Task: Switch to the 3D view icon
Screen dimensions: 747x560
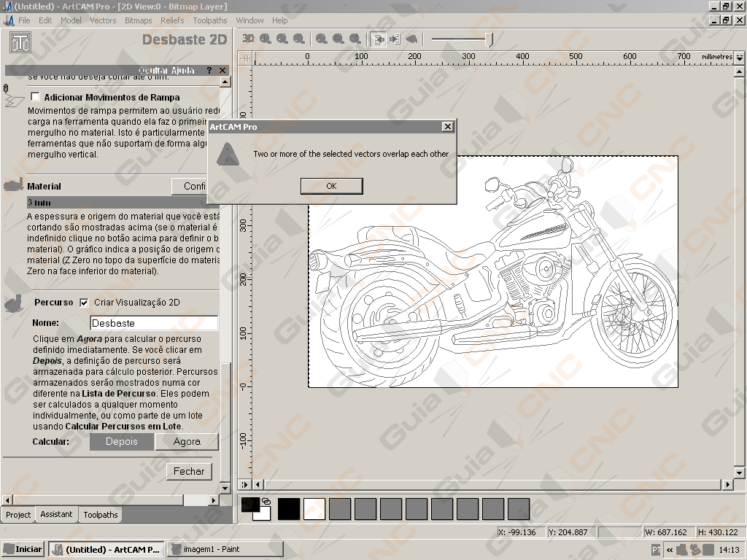Action: click(x=248, y=39)
